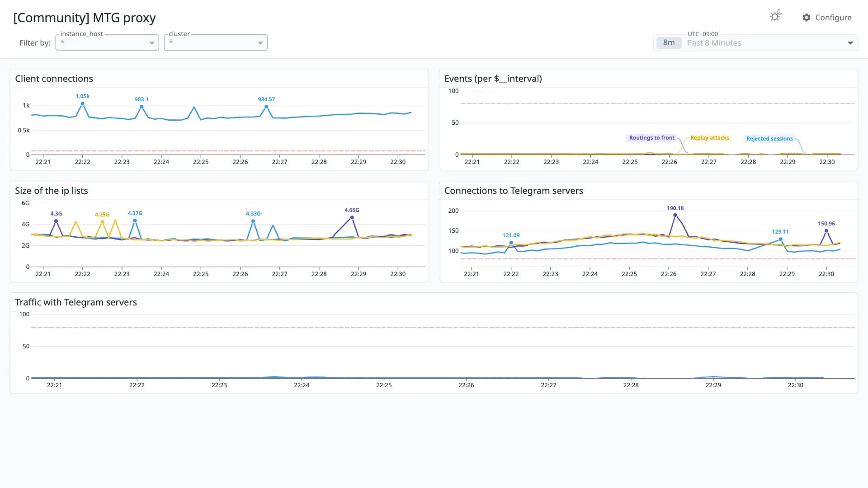Screen dimensions: 868x488
Task: Click the Replay attacks series label
Action: click(x=709, y=138)
